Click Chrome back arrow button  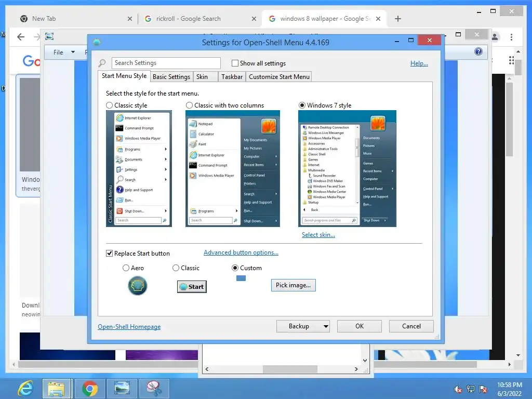[x=21, y=37]
